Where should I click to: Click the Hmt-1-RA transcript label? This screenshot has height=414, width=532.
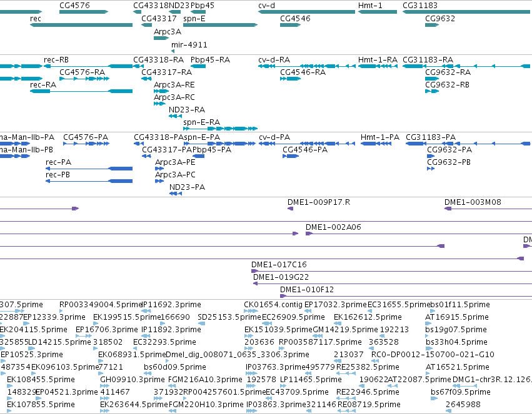click(x=378, y=60)
